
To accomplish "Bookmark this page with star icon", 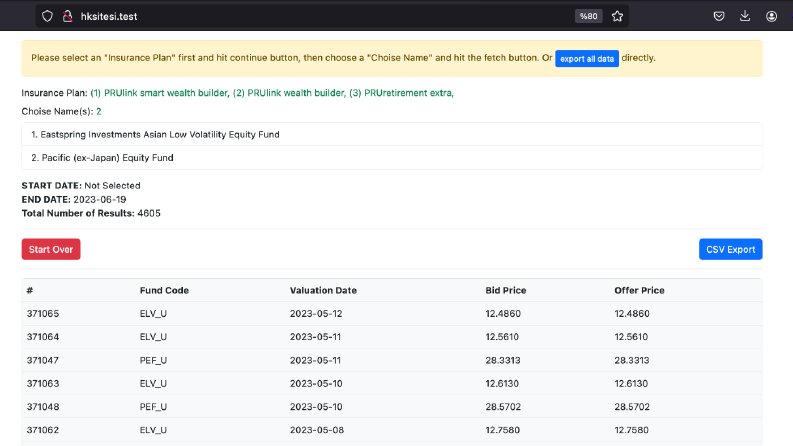I will (617, 16).
